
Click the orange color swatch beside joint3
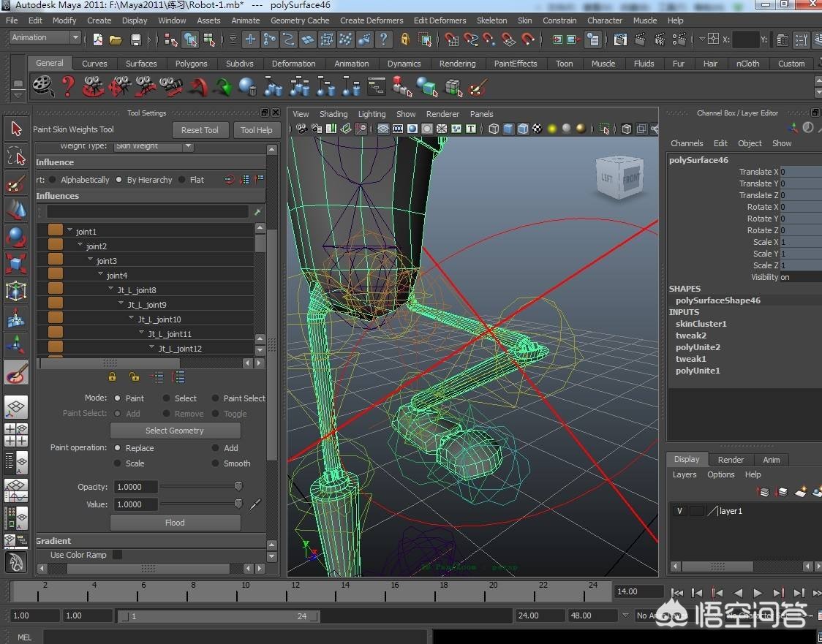point(55,260)
